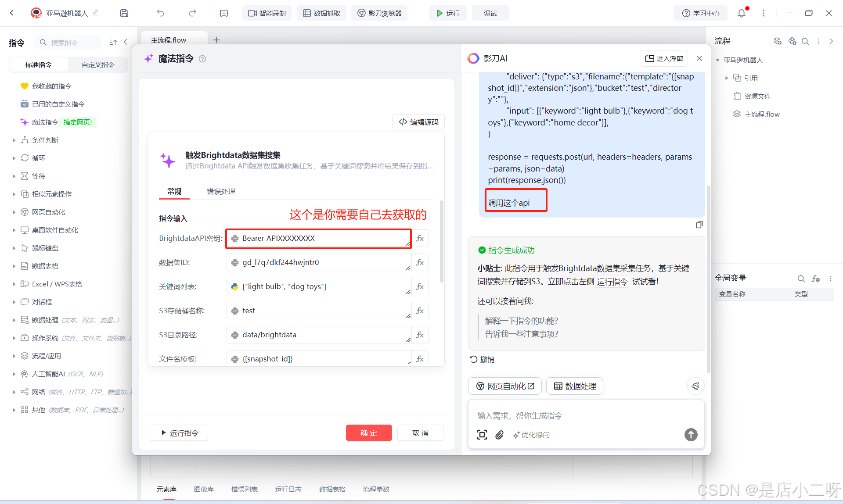The image size is (843, 504).
Task: Send message with the up-arrow button
Action: click(x=691, y=435)
